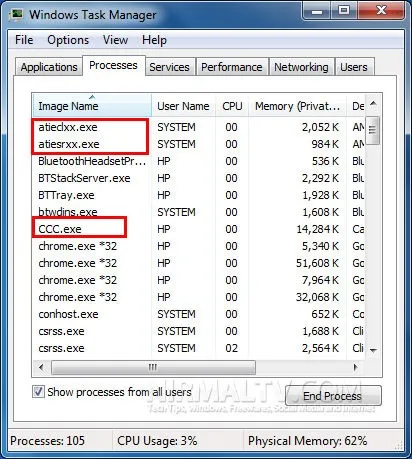Select csrss.exe with CPU 02

pyautogui.click(x=198, y=348)
